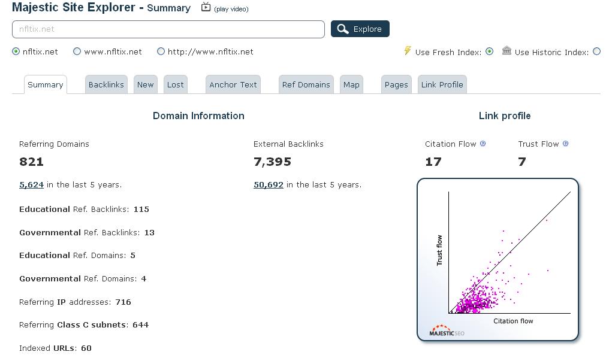The width and height of the screenshot is (612, 364).
Task: Select the www.nfltix.net radio option
Action: coord(77,51)
